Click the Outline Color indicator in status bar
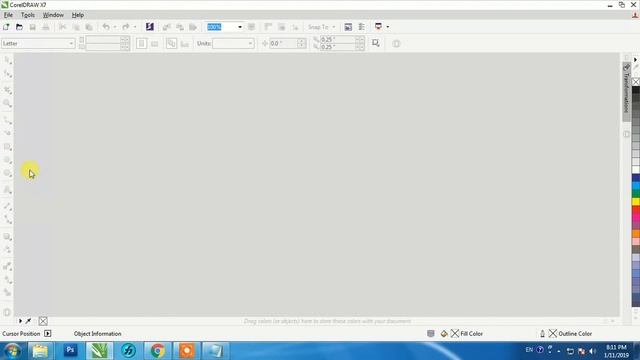The height and width of the screenshot is (360, 640). (x=566, y=333)
